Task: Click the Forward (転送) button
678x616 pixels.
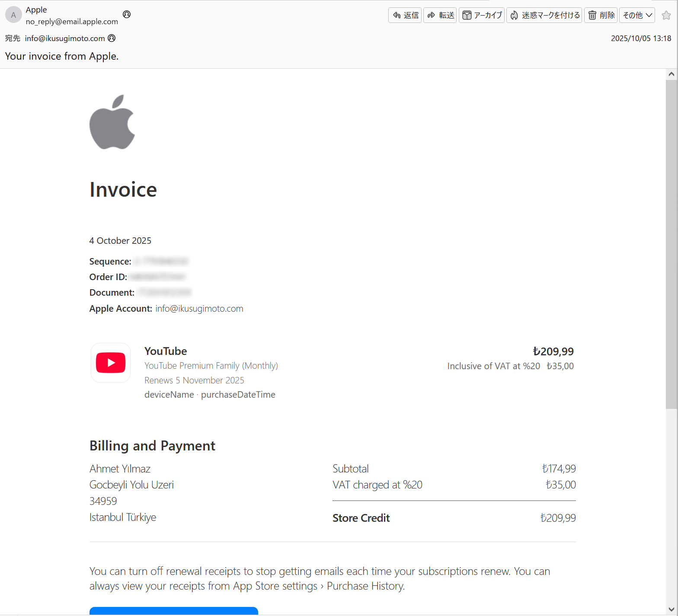Action: pyautogui.click(x=440, y=15)
